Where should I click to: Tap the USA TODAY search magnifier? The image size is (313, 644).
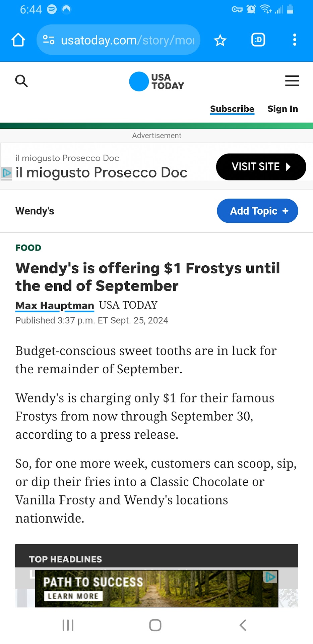tap(21, 81)
